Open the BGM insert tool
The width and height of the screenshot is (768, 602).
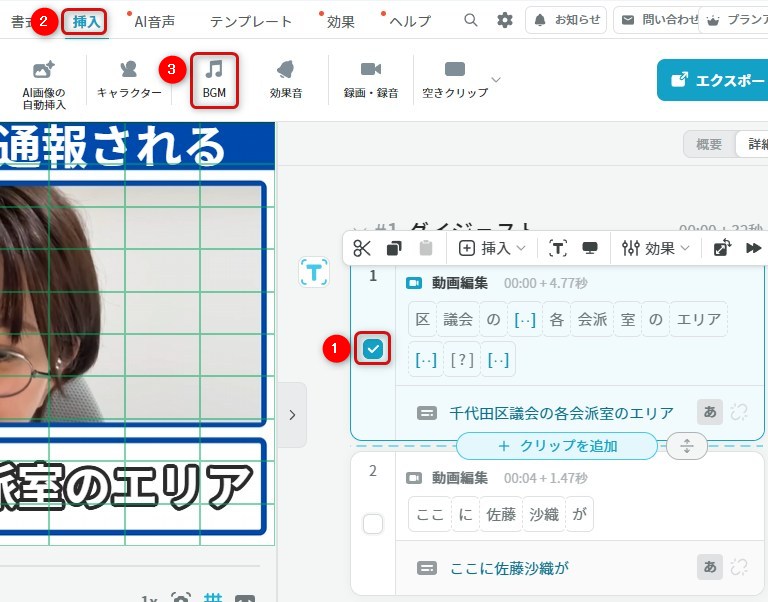[214, 79]
